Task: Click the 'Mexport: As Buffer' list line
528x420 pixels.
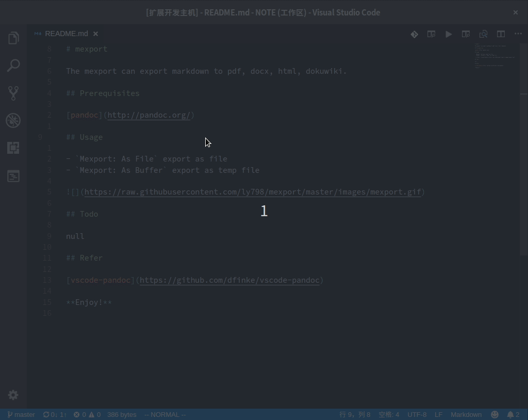Action: 162,170
